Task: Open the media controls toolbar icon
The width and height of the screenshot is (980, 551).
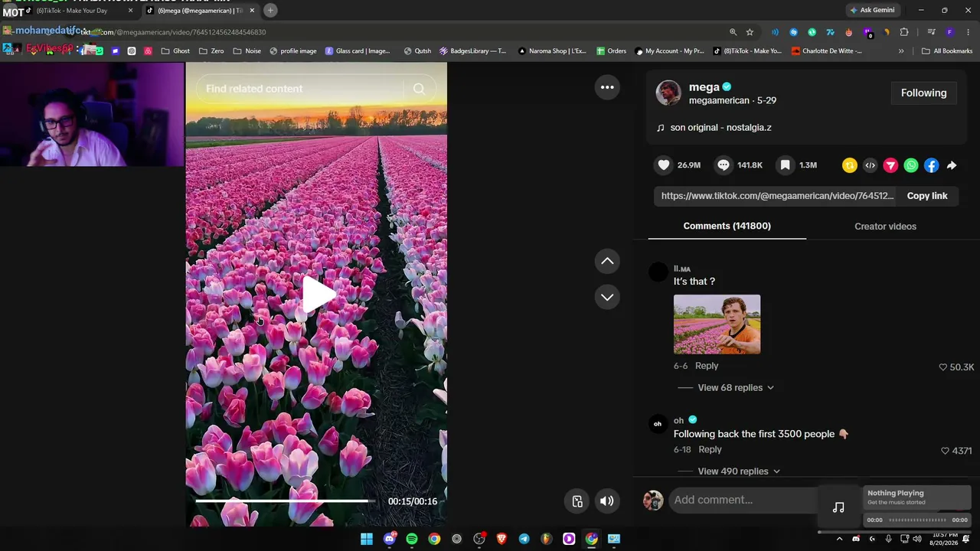Action: (x=931, y=32)
